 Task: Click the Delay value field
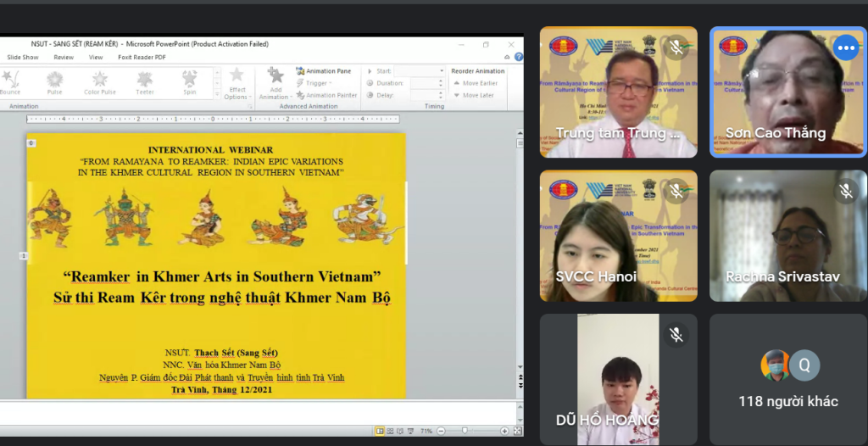pos(425,95)
